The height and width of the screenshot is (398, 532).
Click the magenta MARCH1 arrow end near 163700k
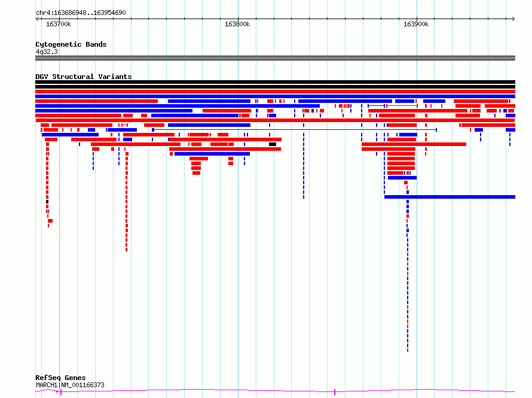[x=59, y=392]
